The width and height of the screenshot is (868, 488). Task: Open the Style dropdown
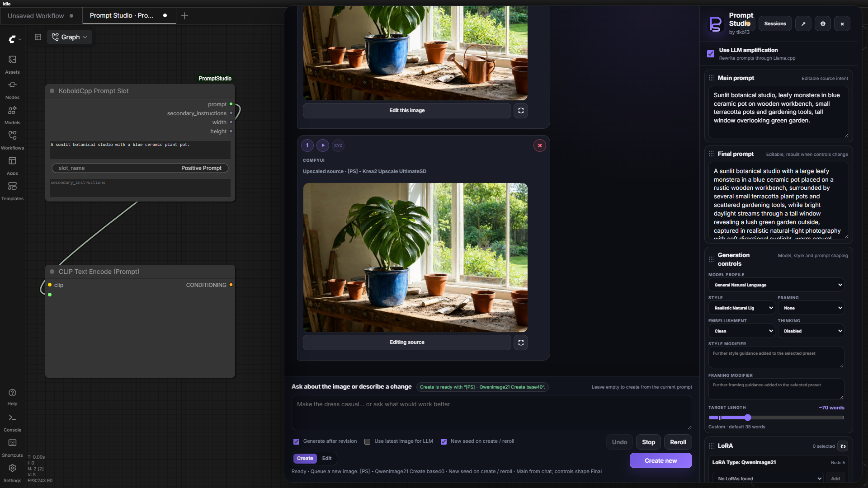[x=741, y=308]
